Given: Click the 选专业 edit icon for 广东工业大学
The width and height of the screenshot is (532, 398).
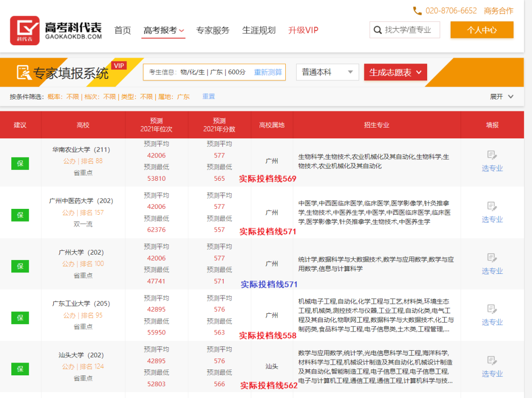Looking at the screenshot, I should pos(492,309).
